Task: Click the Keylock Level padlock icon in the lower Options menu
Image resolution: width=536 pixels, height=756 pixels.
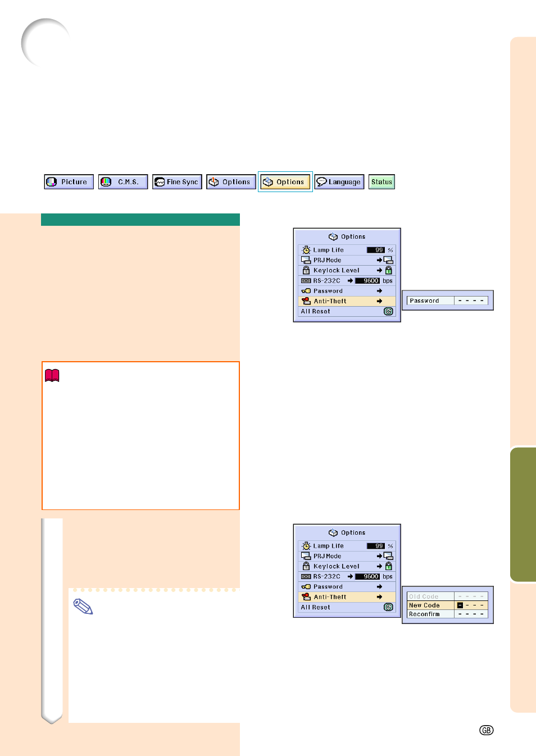Action: [306, 566]
